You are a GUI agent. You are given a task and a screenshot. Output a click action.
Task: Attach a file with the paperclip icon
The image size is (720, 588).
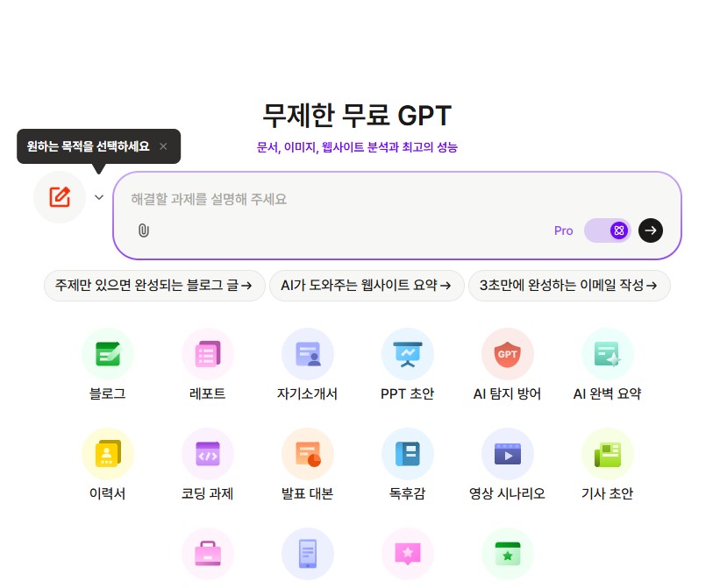144,230
